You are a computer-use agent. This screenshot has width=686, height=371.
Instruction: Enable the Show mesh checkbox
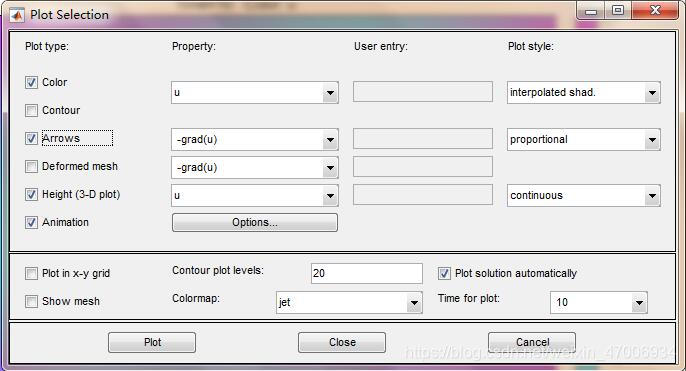(31, 301)
